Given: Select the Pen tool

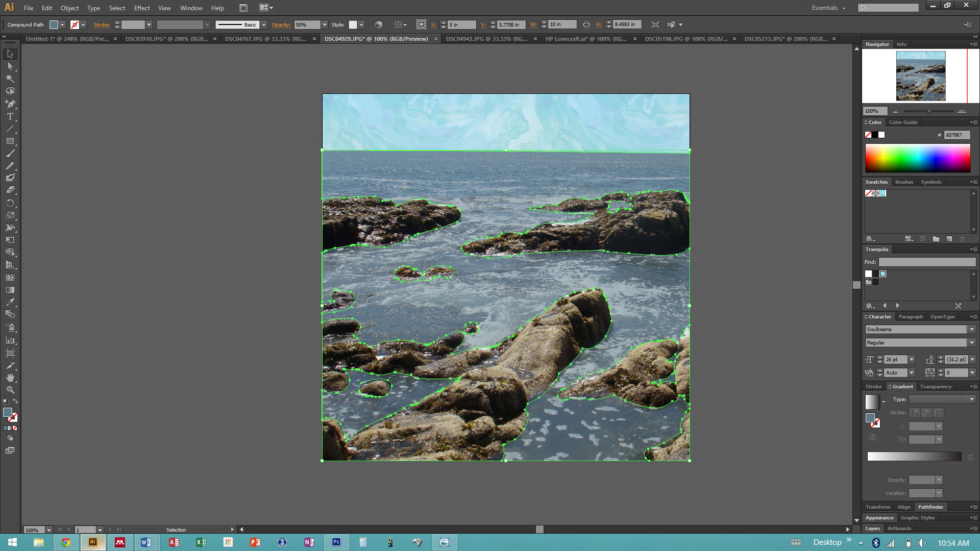Looking at the screenshot, I should tap(10, 104).
